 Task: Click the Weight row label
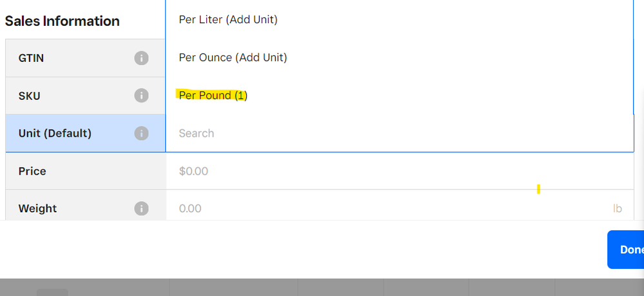pyautogui.click(x=37, y=208)
